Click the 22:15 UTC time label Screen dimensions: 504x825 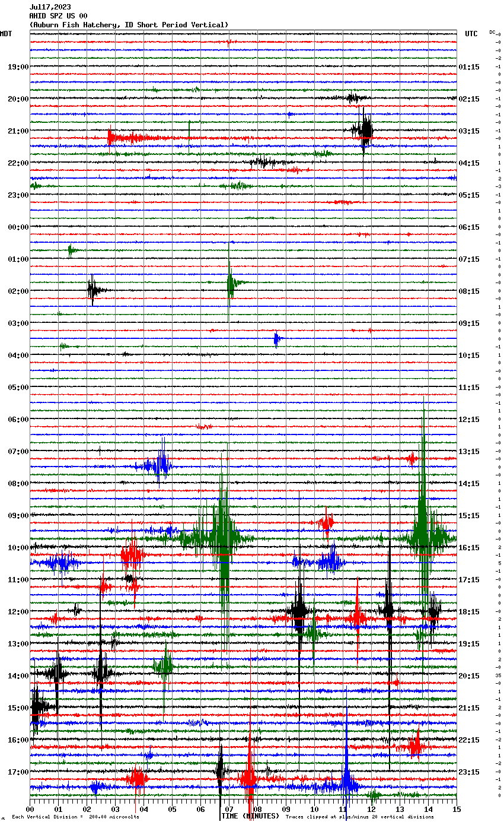click(469, 740)
